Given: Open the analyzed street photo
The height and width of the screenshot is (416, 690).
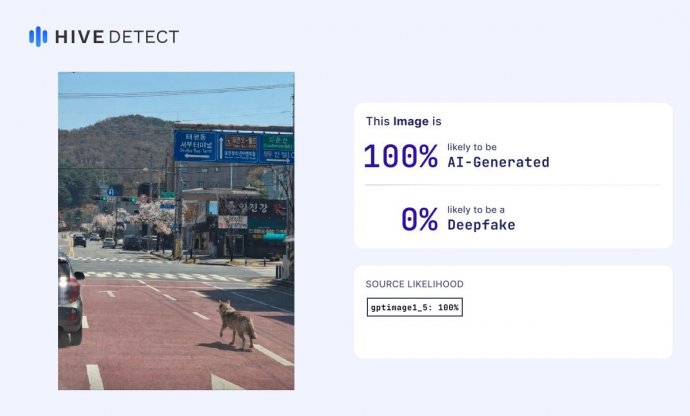Looking at the screenshot, I should 176,231.
